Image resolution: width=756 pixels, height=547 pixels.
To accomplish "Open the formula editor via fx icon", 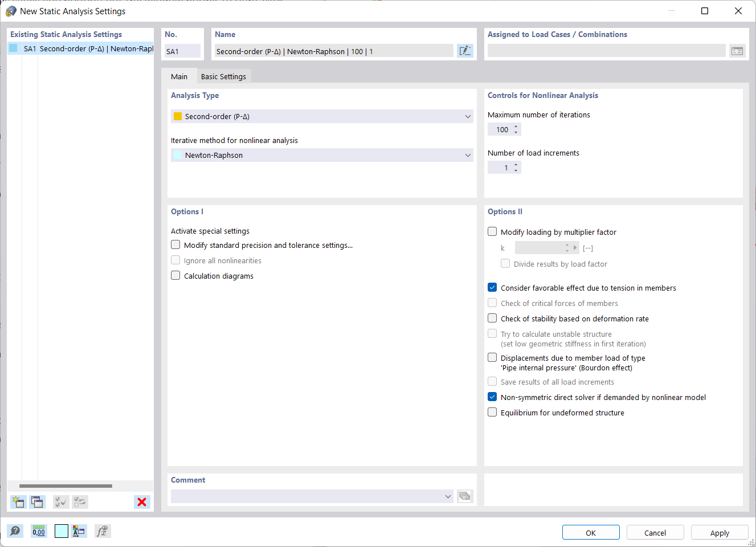I will [x=103, y=531].
